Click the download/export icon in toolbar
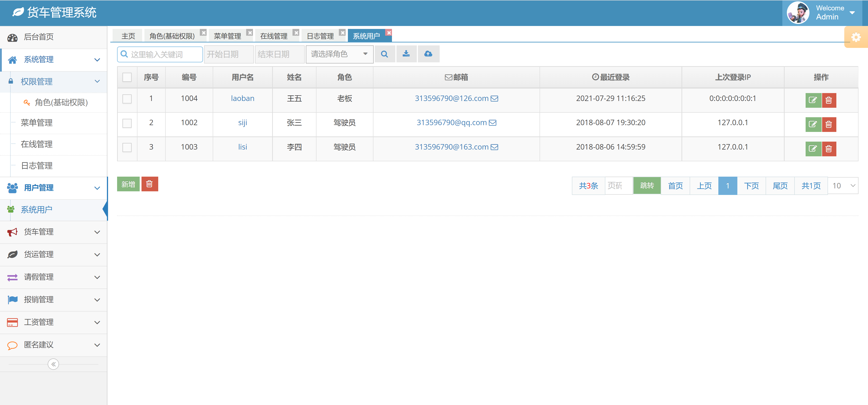The width and height of the screenshot is (868, 405). [406, 54]
